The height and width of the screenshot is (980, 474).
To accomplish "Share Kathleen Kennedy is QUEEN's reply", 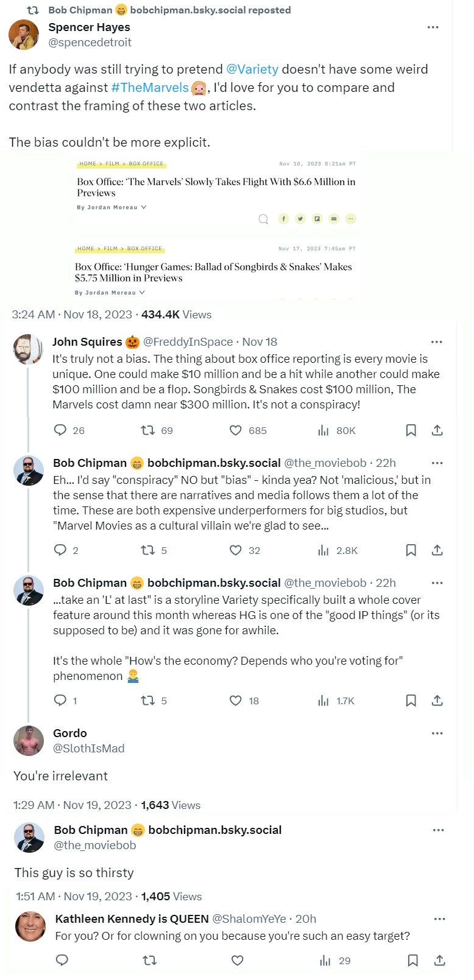I will [x=439, y=961].
